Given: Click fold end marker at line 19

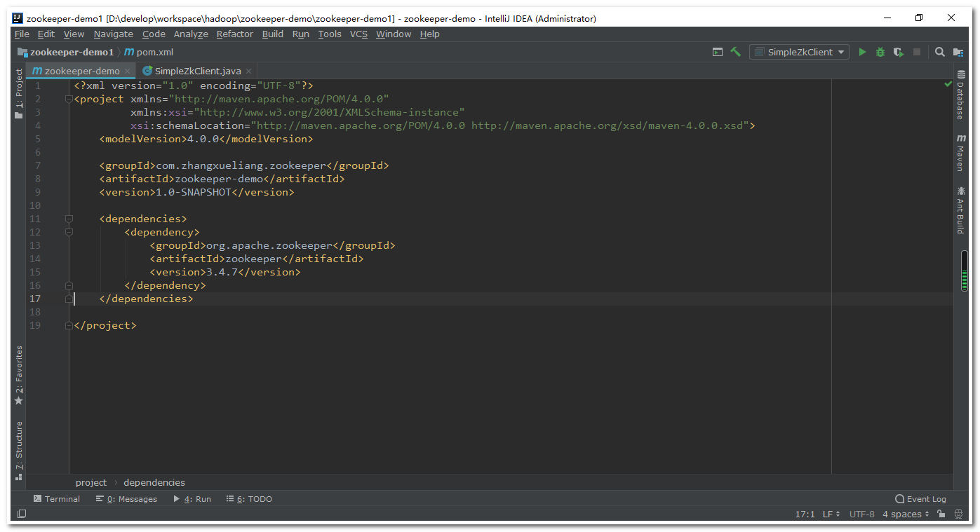Looking at the screenshot, I should pyautogui.click(x=69, y=325).
